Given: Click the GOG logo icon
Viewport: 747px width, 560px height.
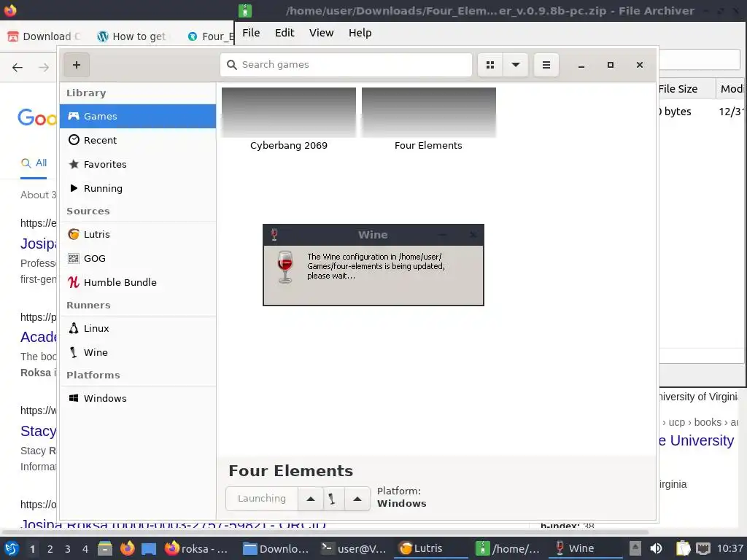Looking at the screenshot, I should click(x=74, y=258).
